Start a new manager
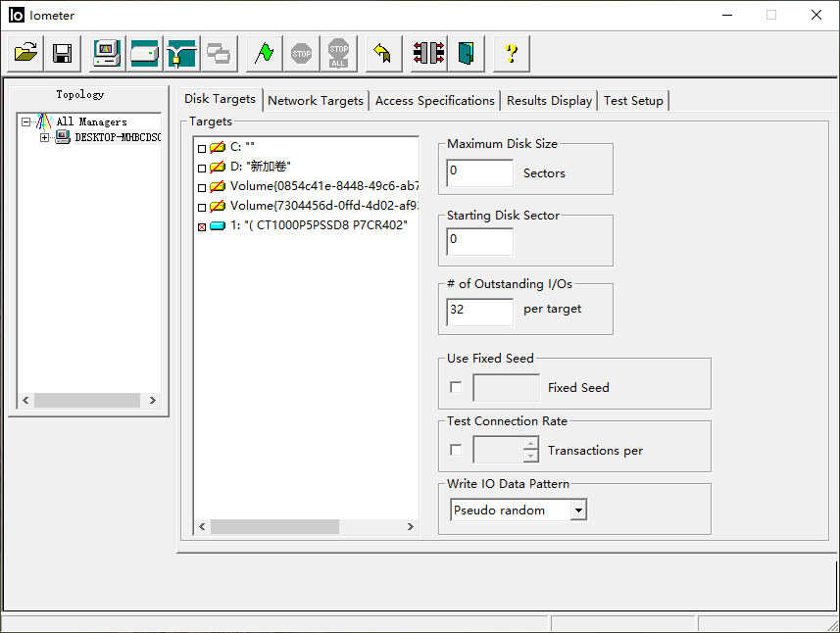Screen dimensions: 840x633 (x=107, y=53)
